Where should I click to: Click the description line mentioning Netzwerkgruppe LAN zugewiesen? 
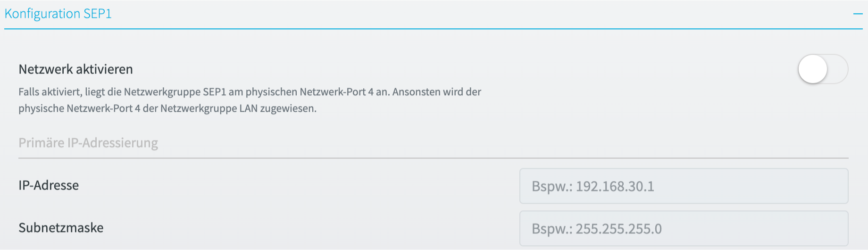[167, 108]
